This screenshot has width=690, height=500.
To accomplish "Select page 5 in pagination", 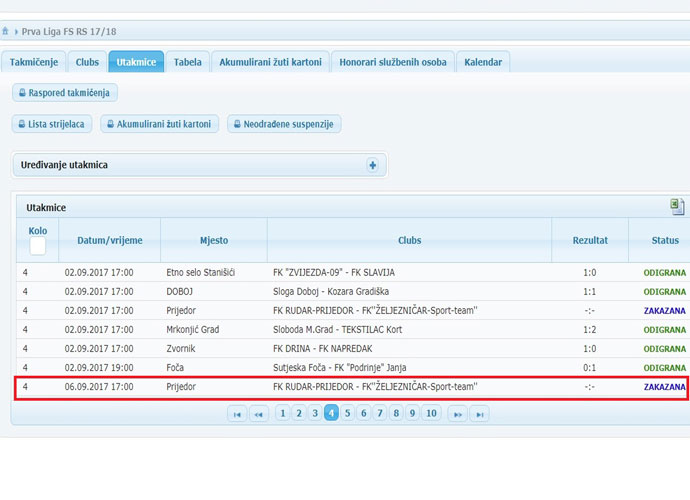I will 347,413.
